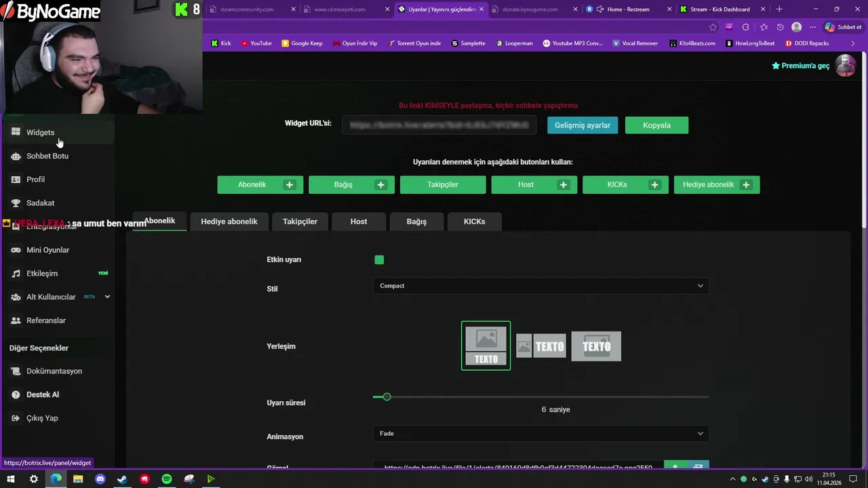Open browser profile icon in toolbar
Screen dimensions: 868x488
[x=797, y=27]
